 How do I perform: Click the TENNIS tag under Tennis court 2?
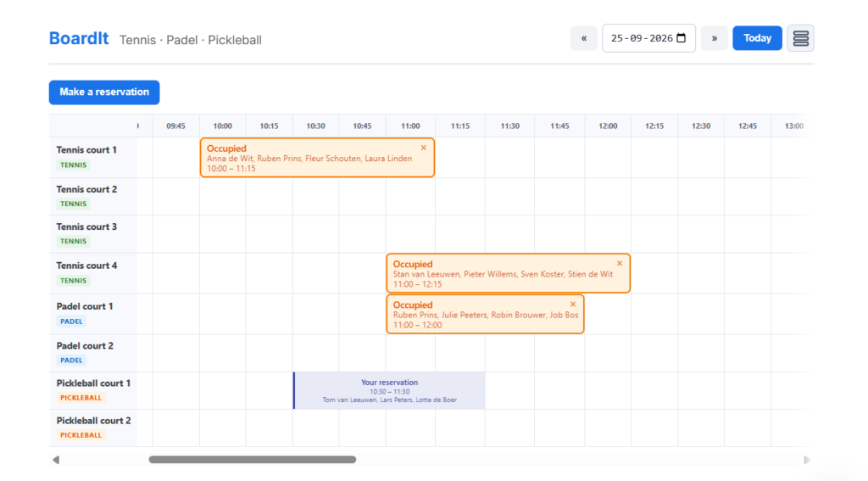(73, 204)
